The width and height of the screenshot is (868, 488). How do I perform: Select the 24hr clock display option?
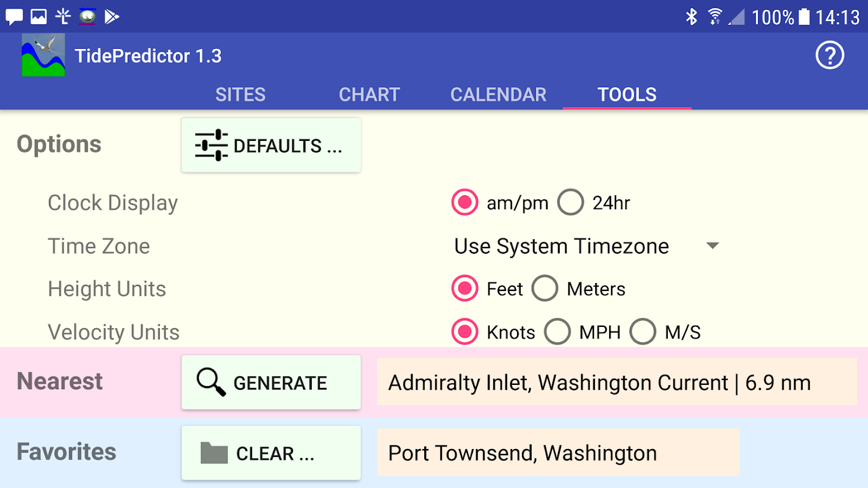(571, 203)
